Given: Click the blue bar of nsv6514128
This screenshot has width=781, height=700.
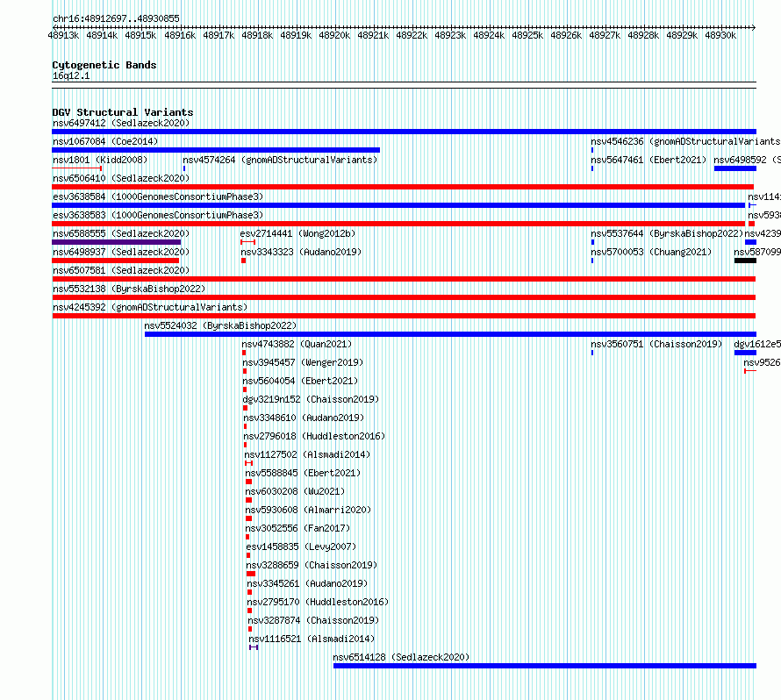Looking at the screenshot, I should (x=545, y=666).
